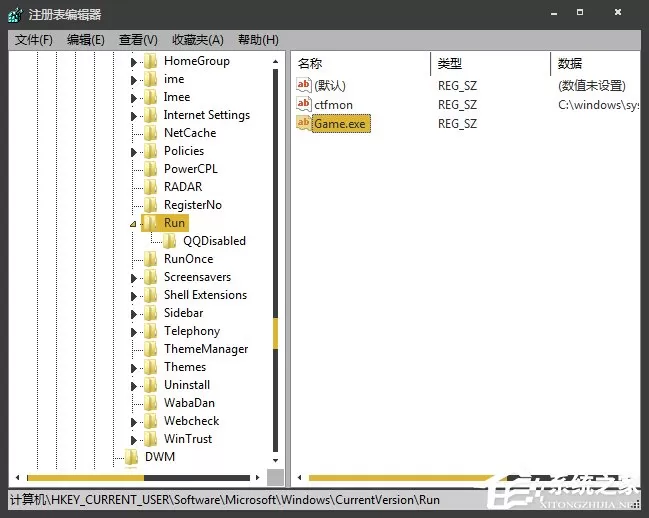This screenshot has width=649, height=518.
Task: Expand the Shell Extensions key arrow
Action: 134,296
